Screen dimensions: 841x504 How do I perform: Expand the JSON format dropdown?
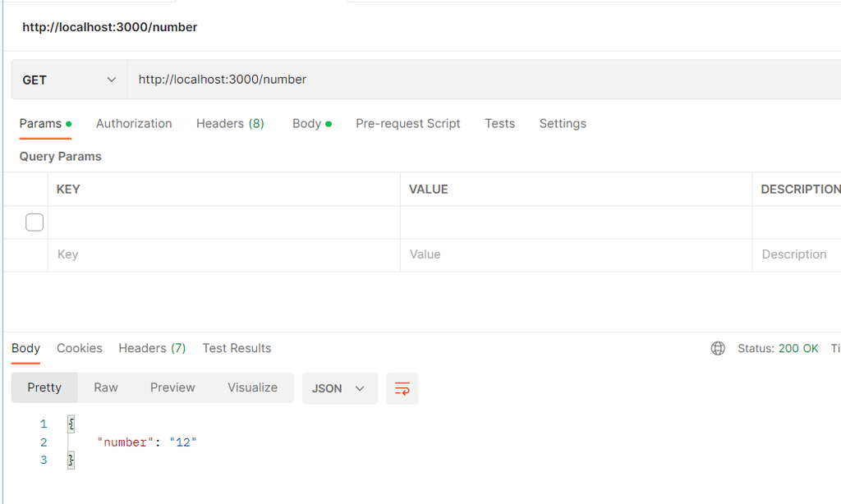(x=339, y=388)
